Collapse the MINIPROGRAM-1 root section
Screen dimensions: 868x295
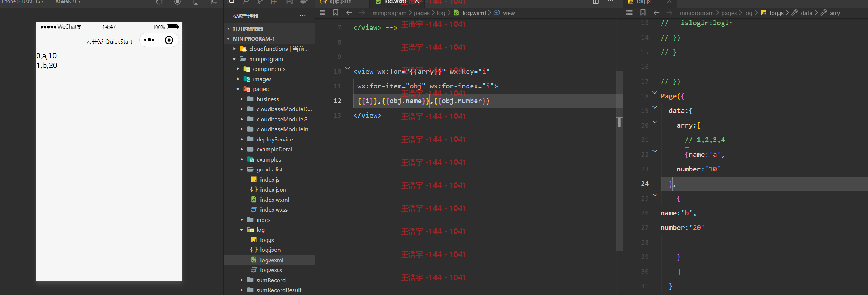click(269, 38)
